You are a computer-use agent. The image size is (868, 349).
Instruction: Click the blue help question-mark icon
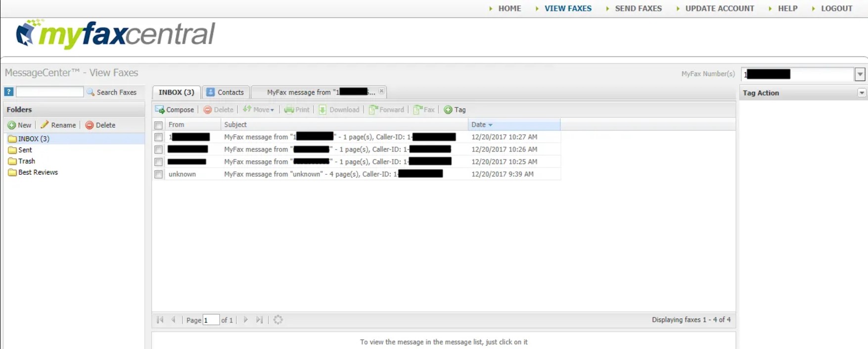click(9, 92)
